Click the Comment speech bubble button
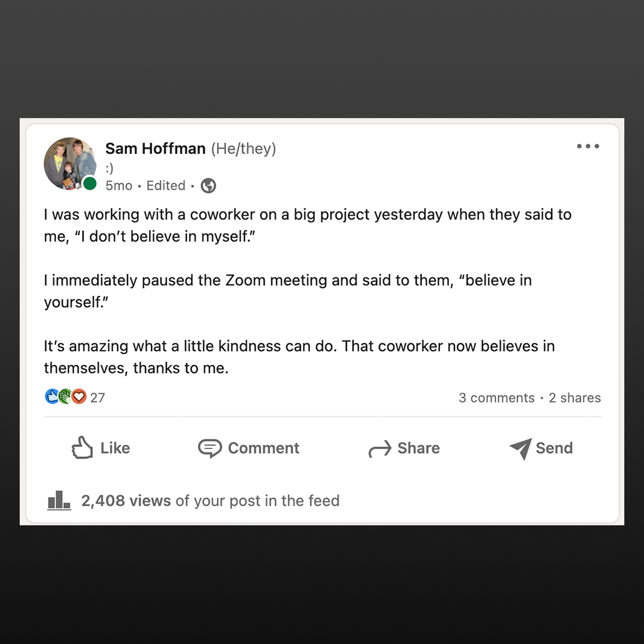 point(249,448)
